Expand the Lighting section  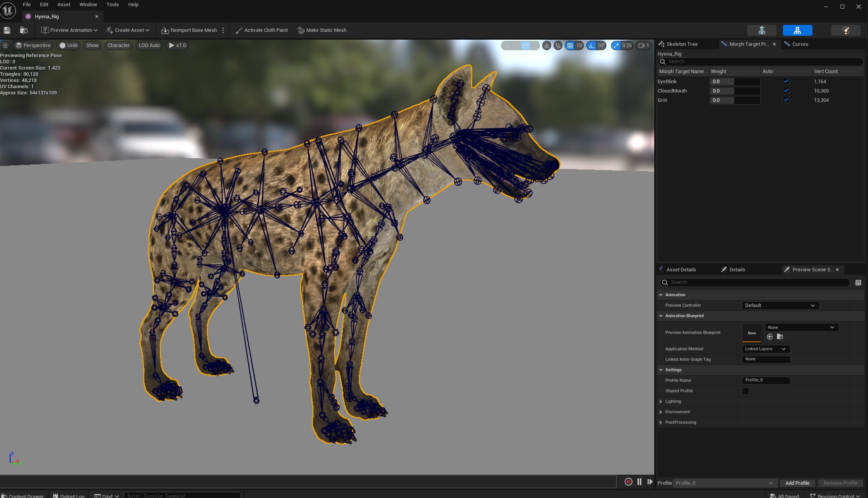[x=661, y=402]
